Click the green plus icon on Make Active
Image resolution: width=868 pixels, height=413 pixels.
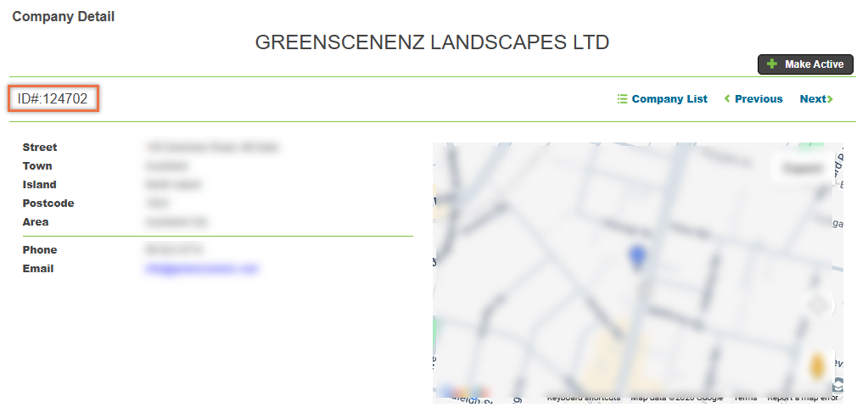(x=771, y=64)
